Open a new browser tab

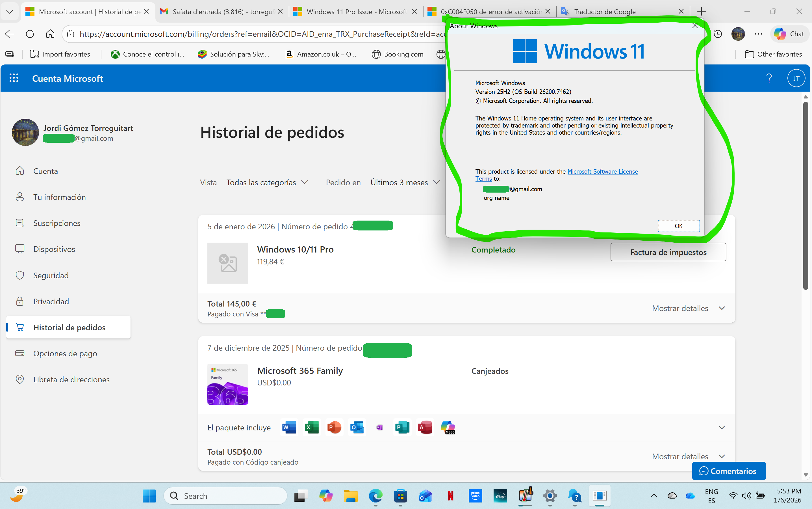[x=701, y=12]
